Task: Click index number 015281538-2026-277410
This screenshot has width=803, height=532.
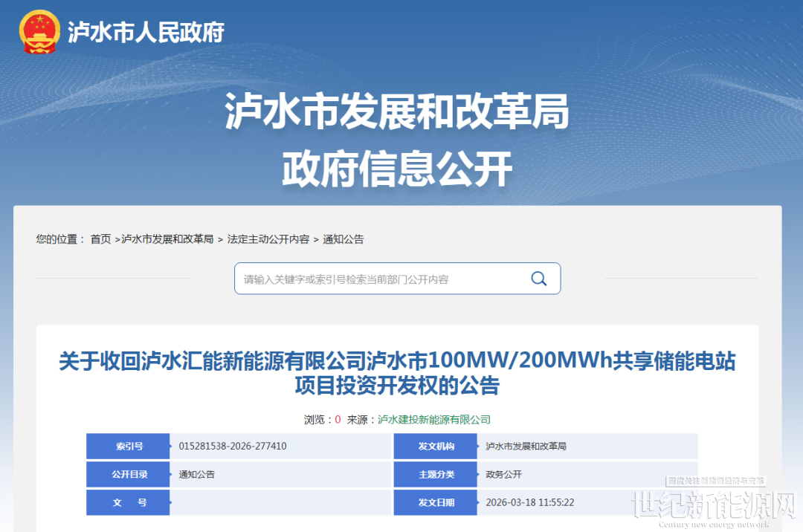Action: click(x=233, y=447)
